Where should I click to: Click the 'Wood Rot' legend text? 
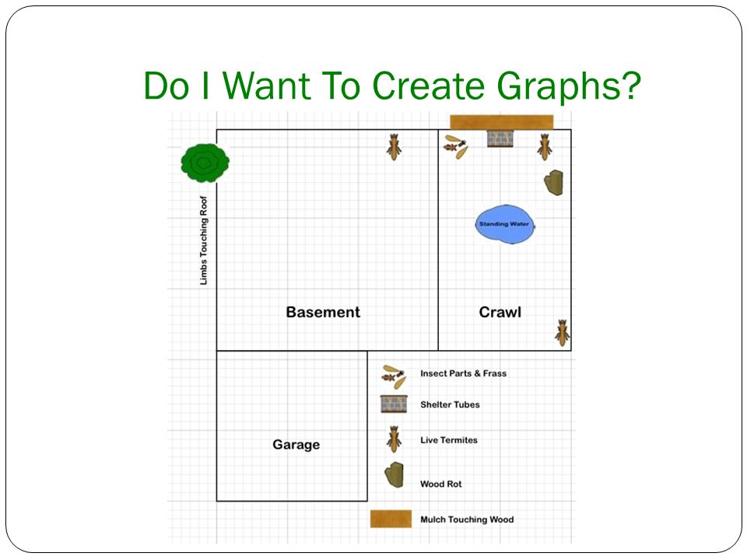point(440,484)
